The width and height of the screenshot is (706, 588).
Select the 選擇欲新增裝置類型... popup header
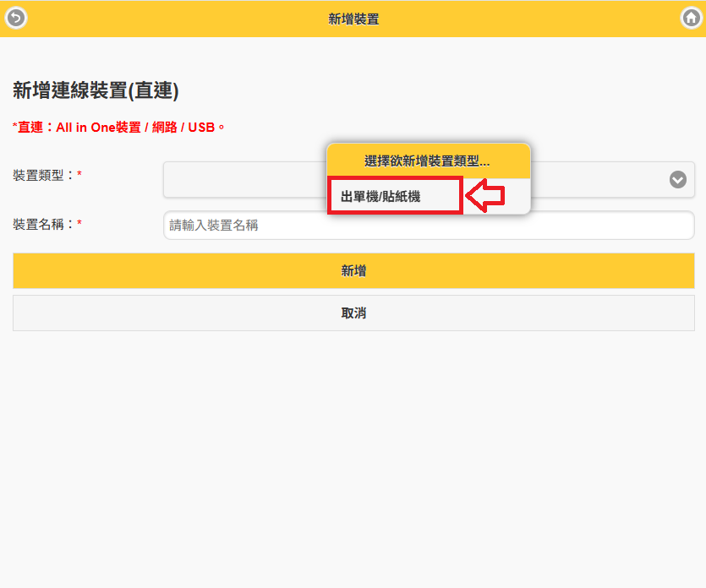[428, 161]
